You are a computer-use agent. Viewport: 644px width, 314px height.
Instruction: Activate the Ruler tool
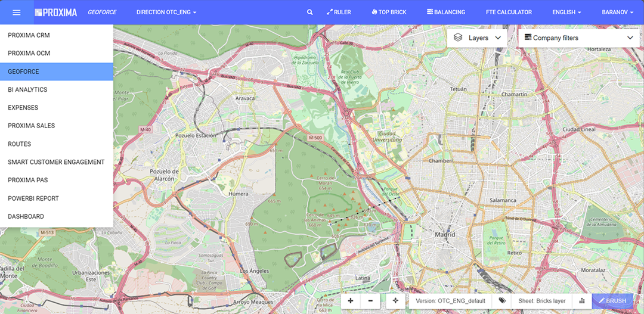point(339,13)
